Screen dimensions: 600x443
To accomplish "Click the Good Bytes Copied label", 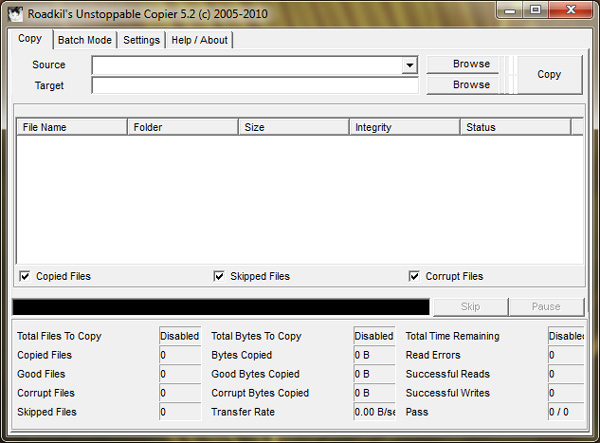I will (255, 374).
